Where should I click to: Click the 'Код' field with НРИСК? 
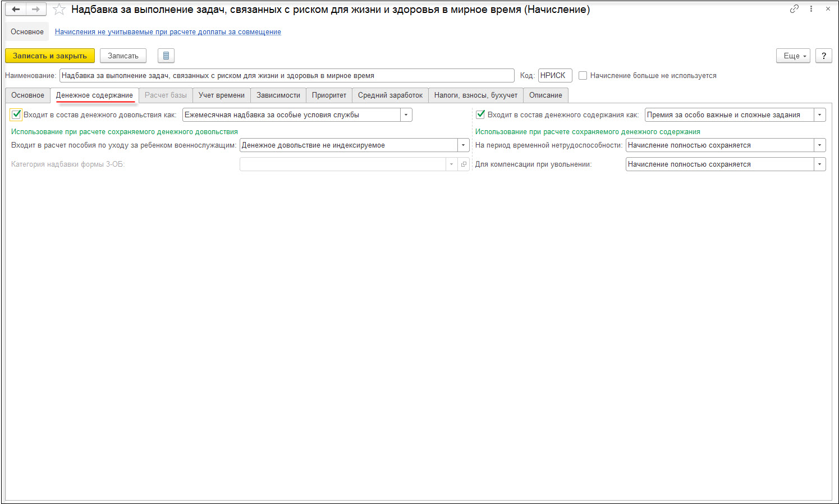click(555, 76)
